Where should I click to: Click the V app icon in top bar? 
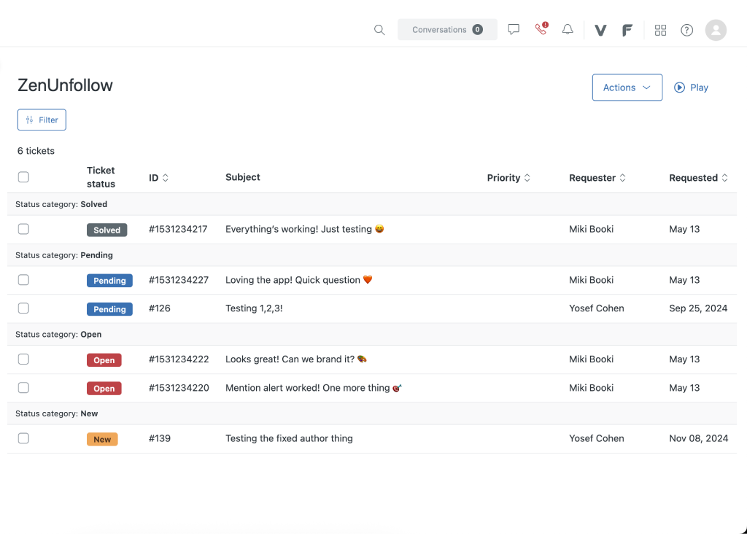[x=600, y=30]
